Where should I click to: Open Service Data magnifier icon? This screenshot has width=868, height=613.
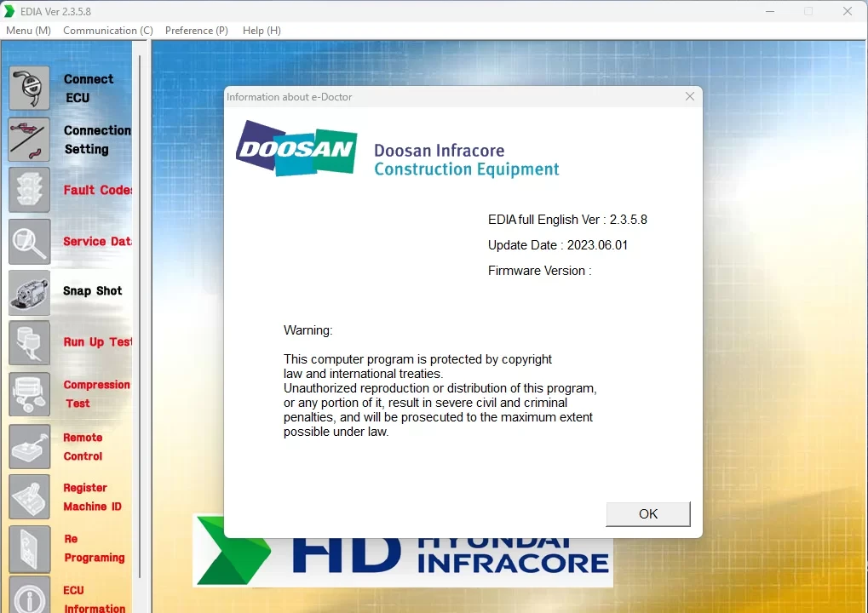30,242
